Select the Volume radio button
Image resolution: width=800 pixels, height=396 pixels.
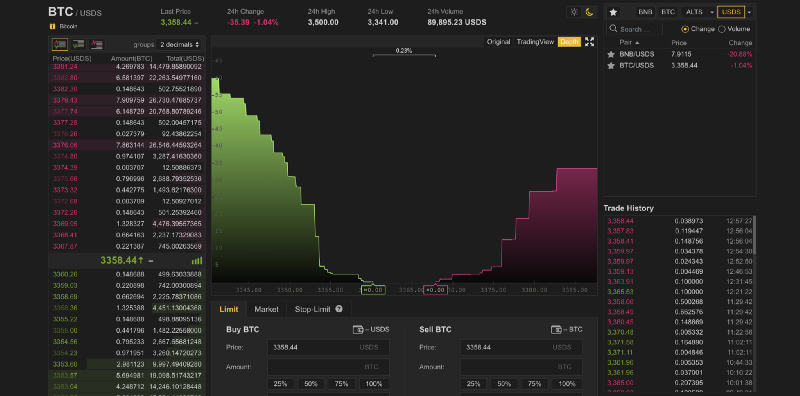721,29
